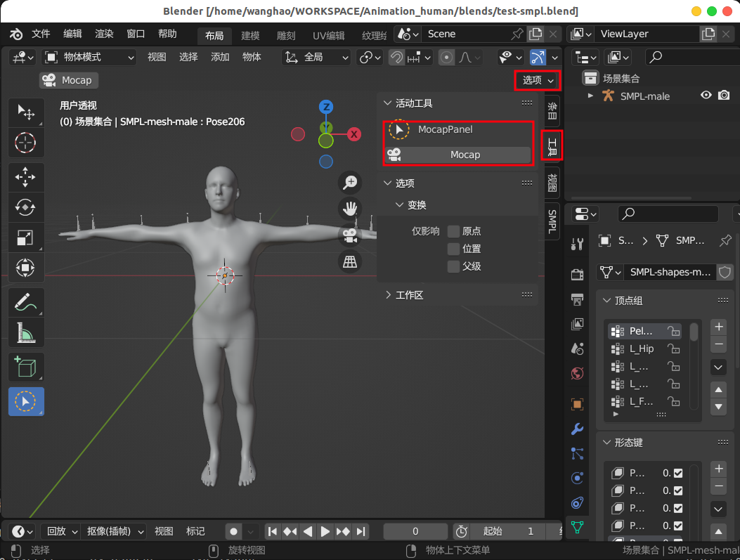Toggle the second shape key checkbox

coord(678,490)
